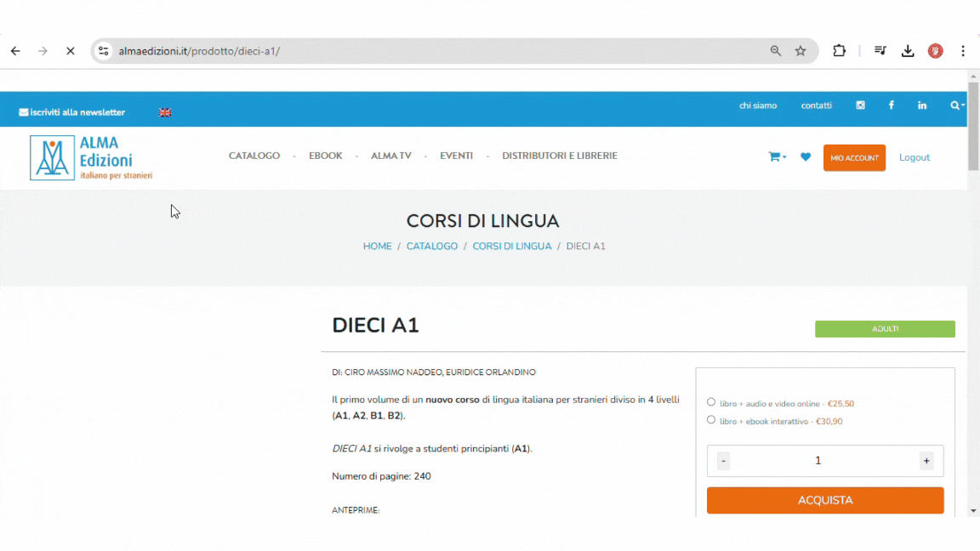Switch site language with the UK flag
The height and width of the screenshot is (551, 980).
pyautogui.click(x=165, y=112)
